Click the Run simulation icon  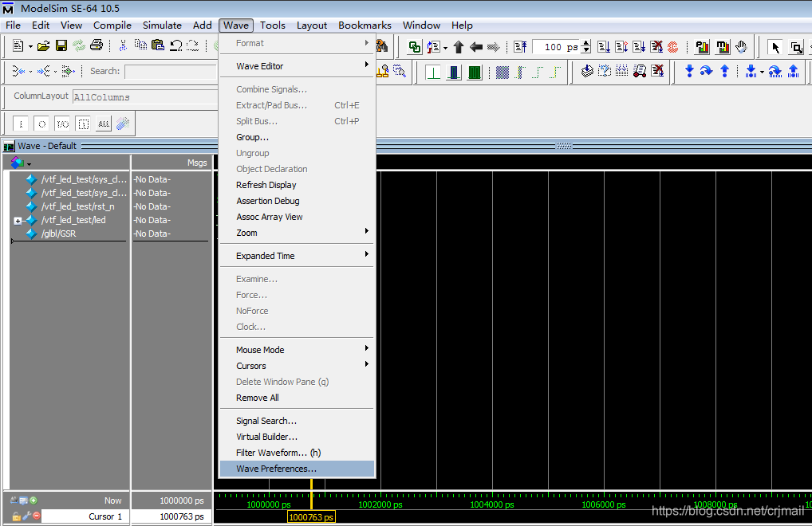604,47
